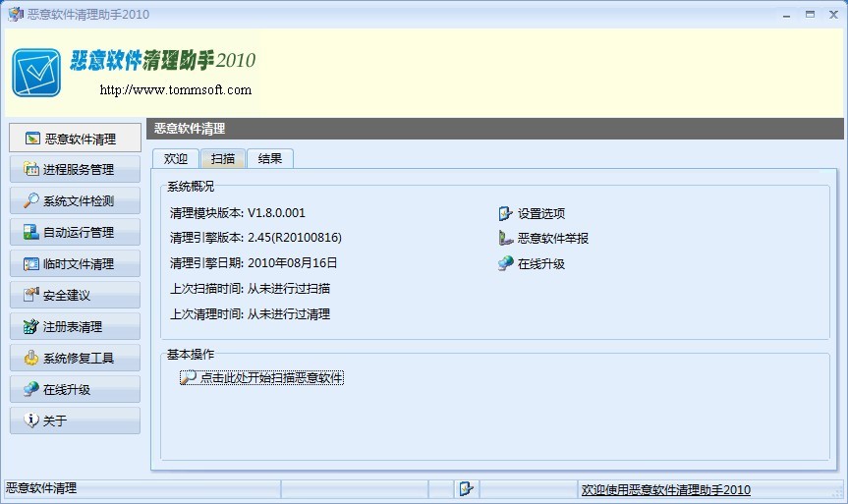Click the sidebar 在线升级 button
The image size is (848, 504).
pyautogui.click(x=75, y=390)
